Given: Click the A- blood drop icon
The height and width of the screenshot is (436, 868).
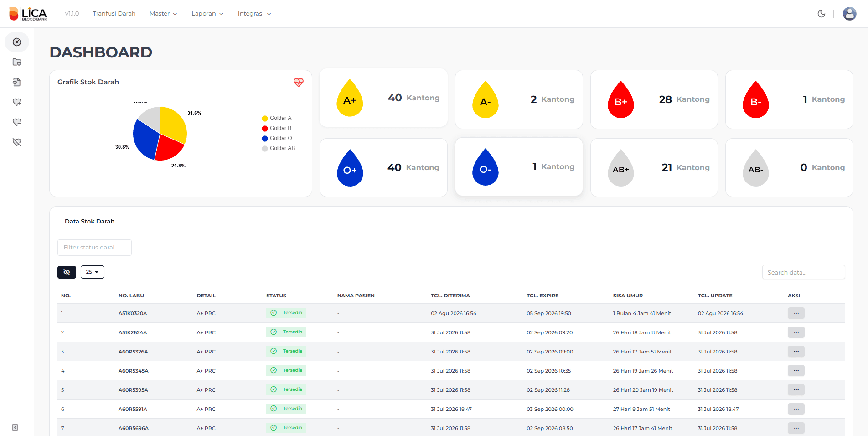Looking at the screenshot, I should [486, 99].
